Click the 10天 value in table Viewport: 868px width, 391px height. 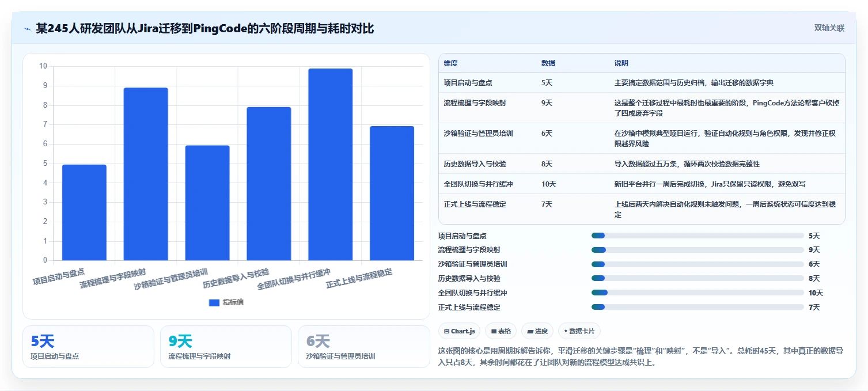tap(549, 184)
